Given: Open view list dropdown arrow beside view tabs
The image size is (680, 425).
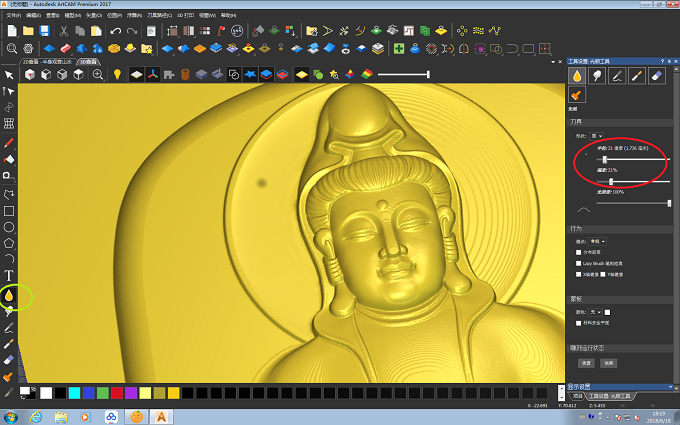Looking at the screenshot, I should click(x=553, y=62).
